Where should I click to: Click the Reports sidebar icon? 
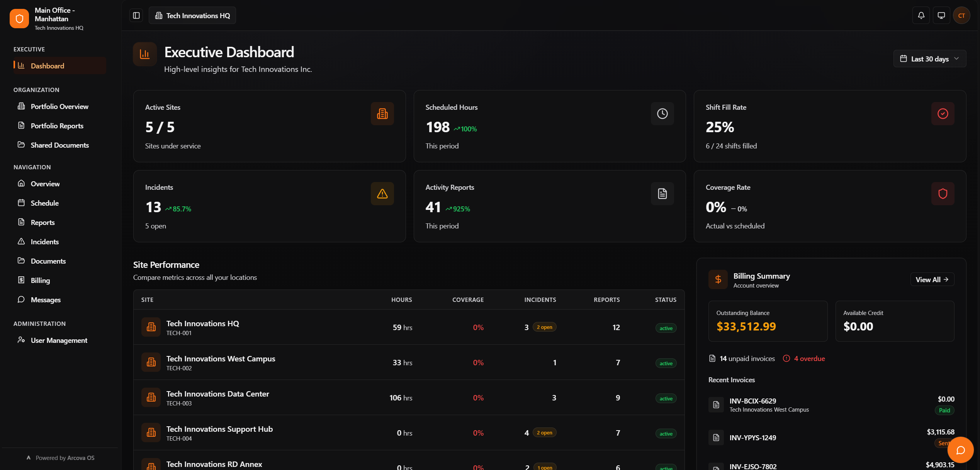(x=21, y=222)
